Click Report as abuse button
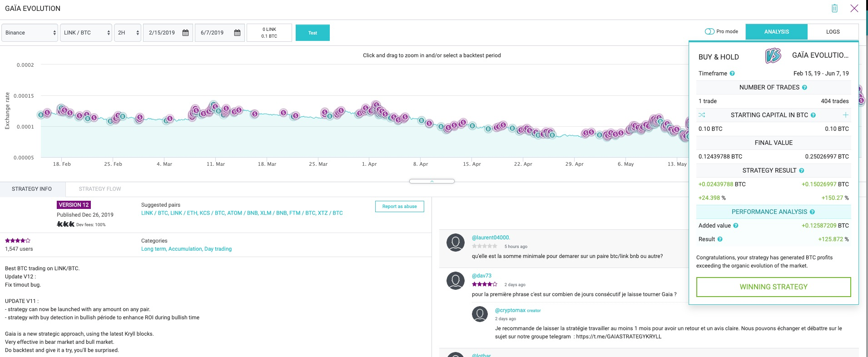868x357 pixels. 400,206
